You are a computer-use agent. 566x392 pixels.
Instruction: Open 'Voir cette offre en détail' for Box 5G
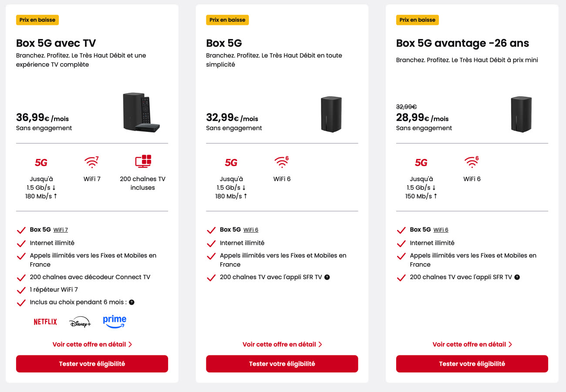[x=282, y=344]
